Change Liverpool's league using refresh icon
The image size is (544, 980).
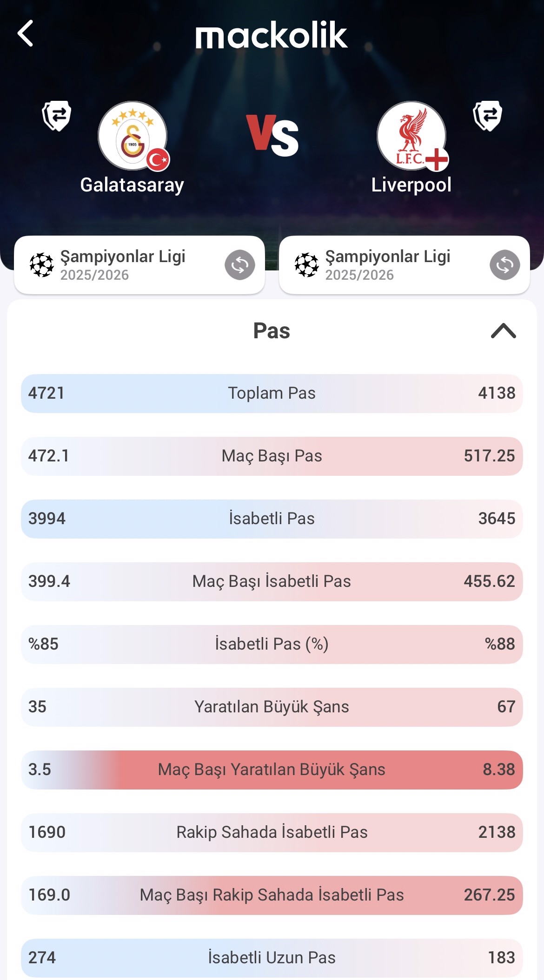[x=504, y=265]
